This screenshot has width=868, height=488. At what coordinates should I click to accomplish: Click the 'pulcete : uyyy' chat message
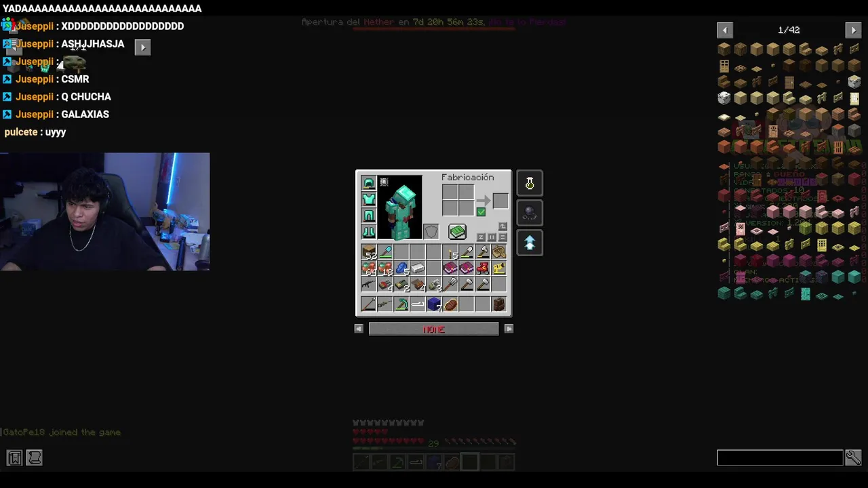35,132
